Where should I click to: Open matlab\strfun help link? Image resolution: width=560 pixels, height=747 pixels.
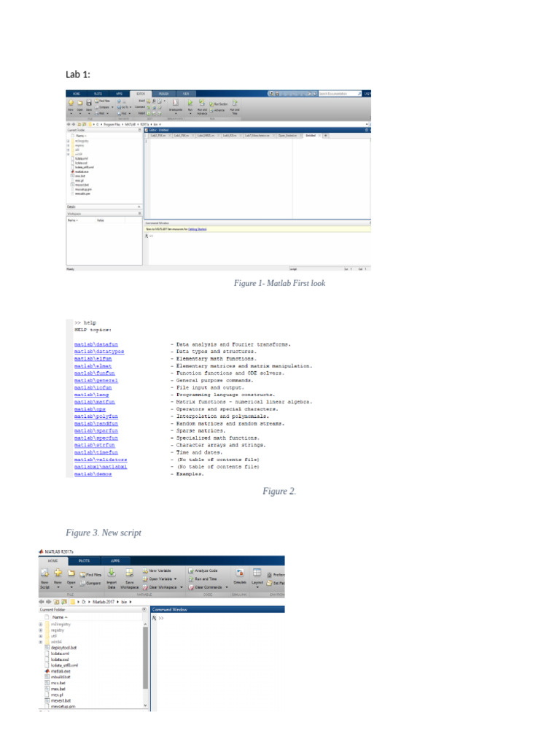pos(94,445)
